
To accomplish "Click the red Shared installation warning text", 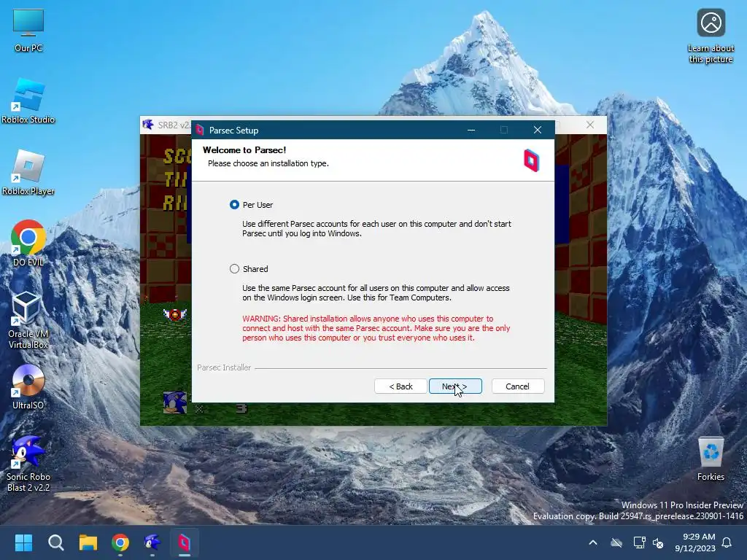I will click(x=376, y=328).
